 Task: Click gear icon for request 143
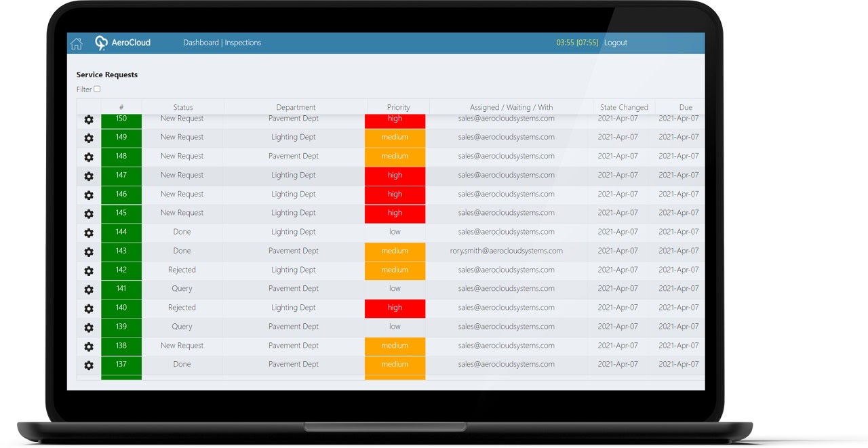click(x=89, y=251)
